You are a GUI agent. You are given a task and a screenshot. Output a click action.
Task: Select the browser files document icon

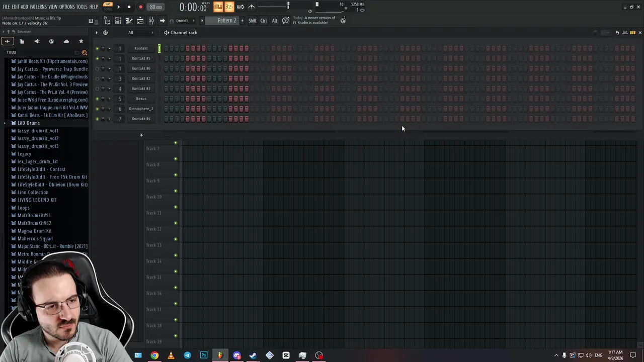point(22,41)
